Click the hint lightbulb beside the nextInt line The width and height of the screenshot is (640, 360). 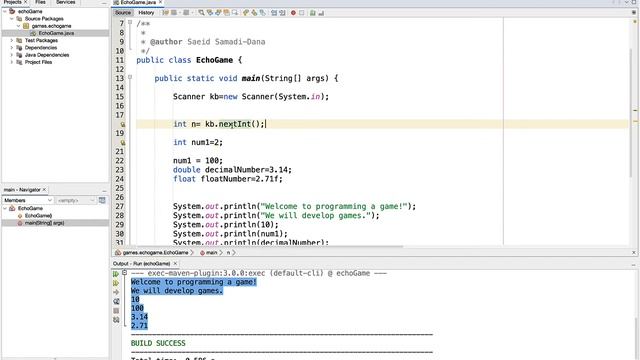click(x=122, y=124)
